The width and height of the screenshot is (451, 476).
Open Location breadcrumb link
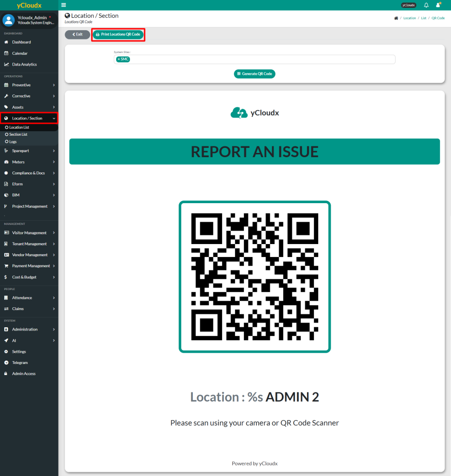[x=410, y=18]
